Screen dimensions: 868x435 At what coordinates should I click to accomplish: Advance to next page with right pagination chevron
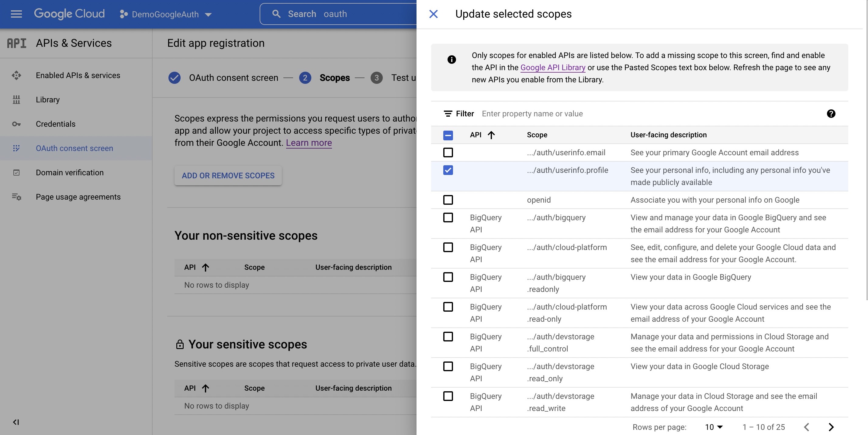[831, 427]
